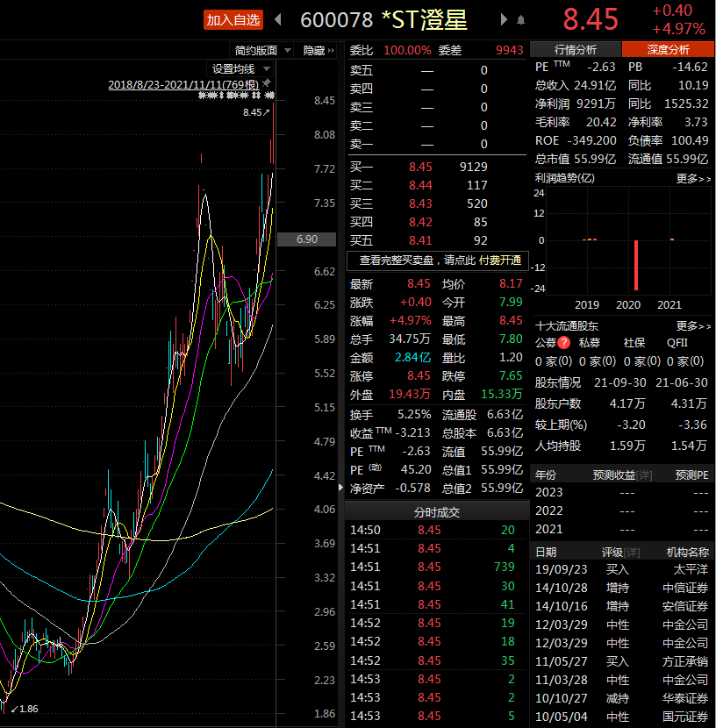Click the 华泰证券 减持 rating row
This screenshot has width=716, height=728.
[622, 698]
